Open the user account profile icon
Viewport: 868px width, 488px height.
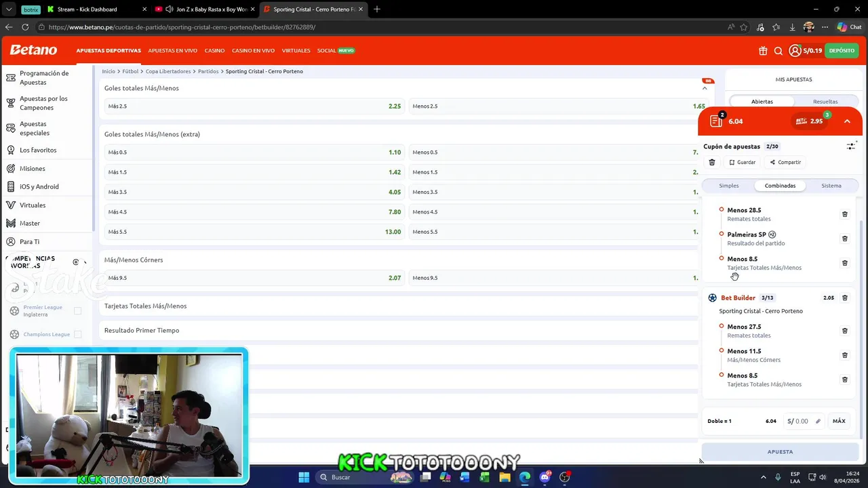click(795, 51)
